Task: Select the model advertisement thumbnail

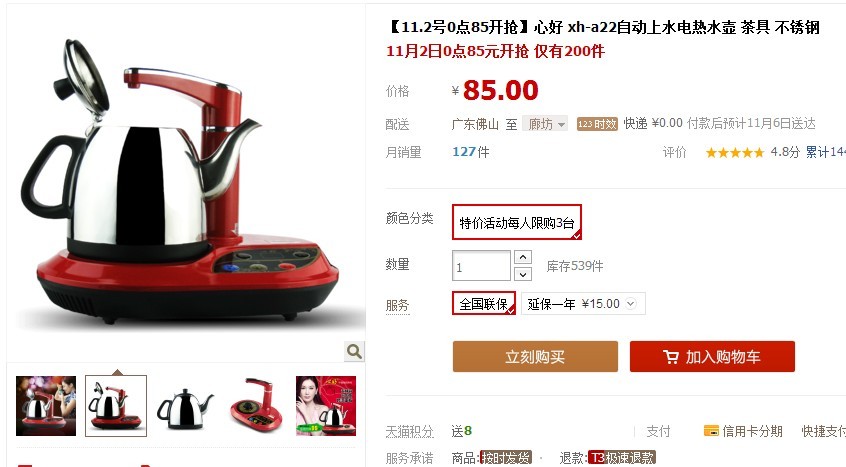Action: [x=326, y=406]
